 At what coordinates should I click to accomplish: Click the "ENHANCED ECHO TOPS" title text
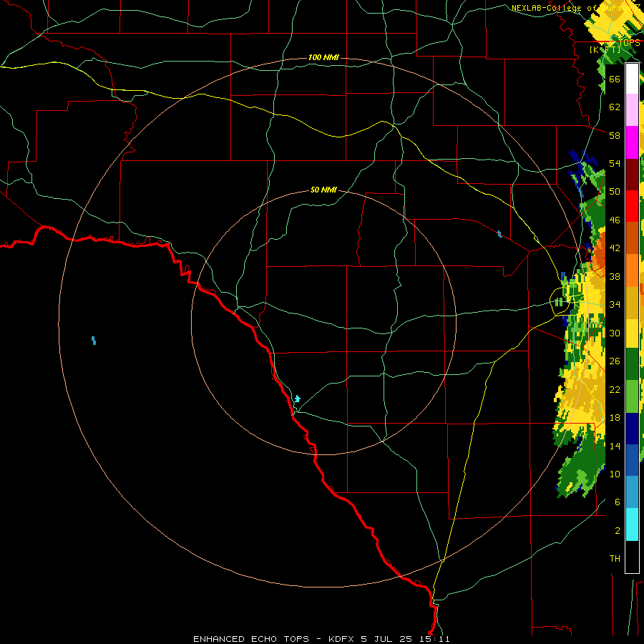pyautogui.click(x=250, y=639)
